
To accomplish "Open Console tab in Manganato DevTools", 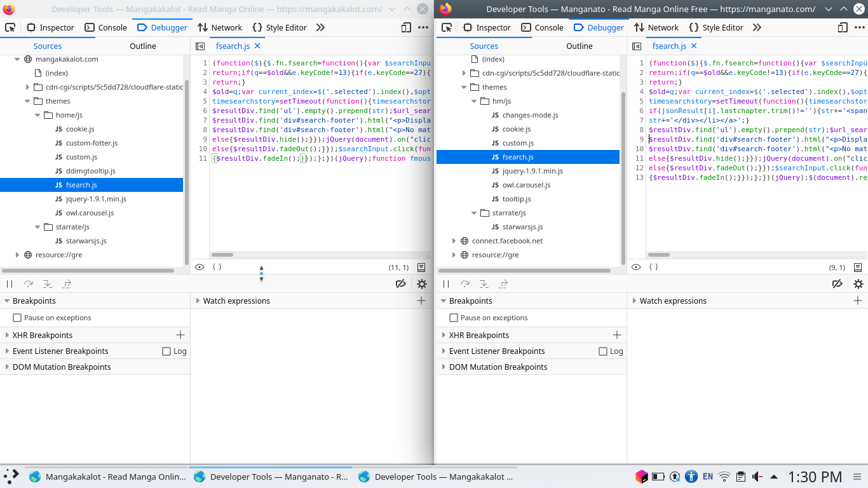I will point(543,27).
